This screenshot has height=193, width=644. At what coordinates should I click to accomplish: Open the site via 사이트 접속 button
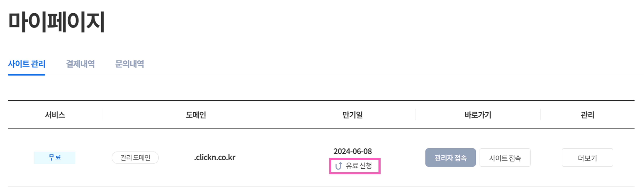(505, 158)
